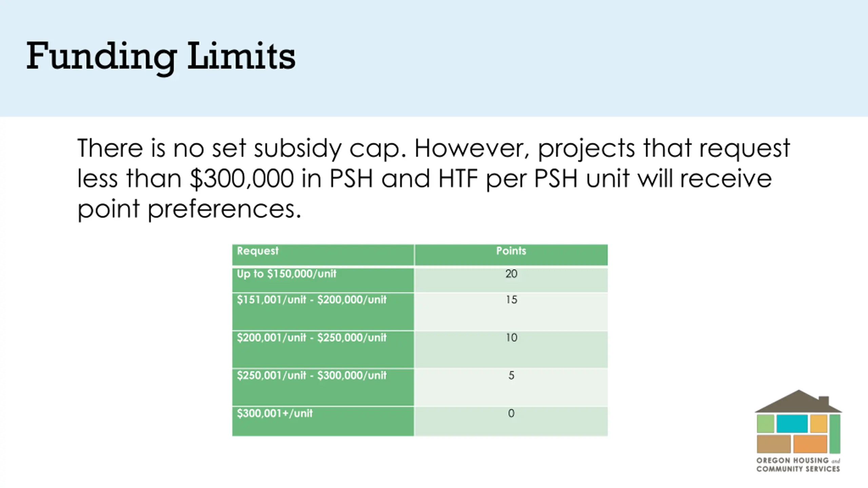Click the orange block in logo
This screenshot has height=488, width=868.
810,444
